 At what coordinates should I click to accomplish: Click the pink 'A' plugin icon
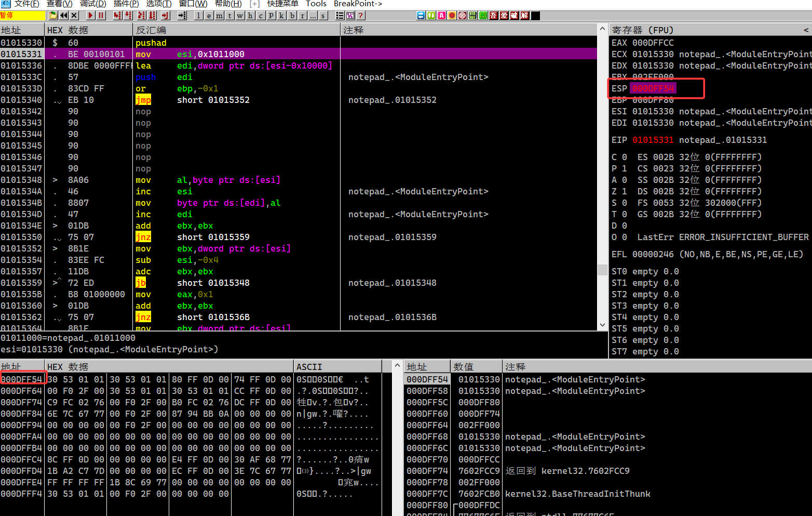tap(441, 16)
